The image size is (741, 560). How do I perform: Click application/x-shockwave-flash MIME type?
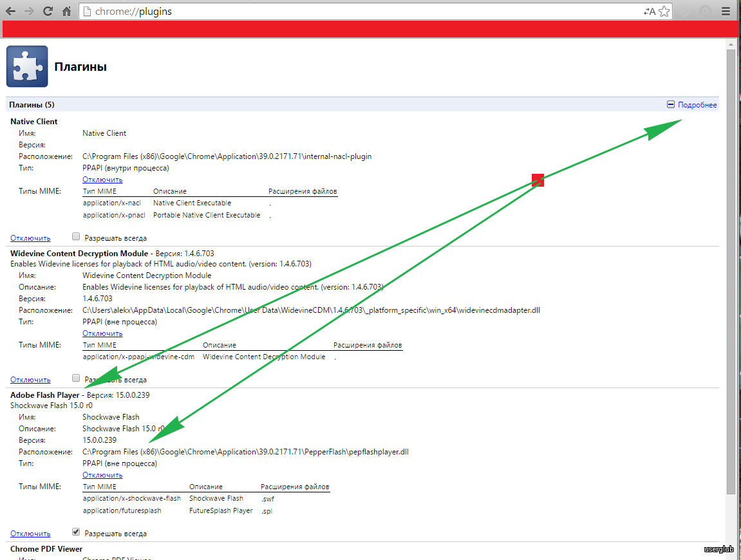(132, 499)
